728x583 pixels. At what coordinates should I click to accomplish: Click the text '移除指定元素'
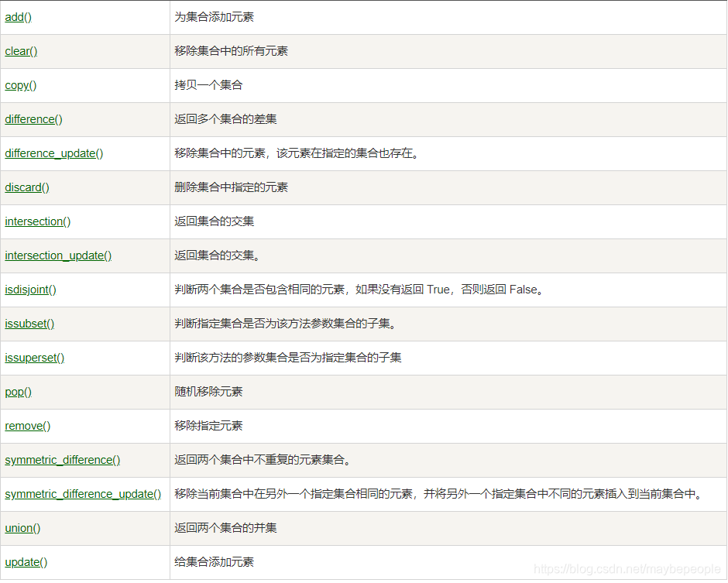[208, 426]
